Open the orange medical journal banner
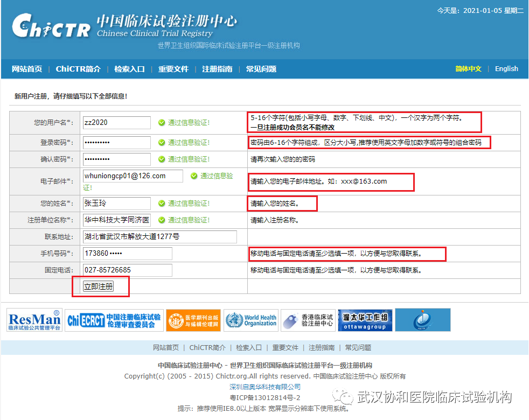529x420 pixels. (193, 320)
